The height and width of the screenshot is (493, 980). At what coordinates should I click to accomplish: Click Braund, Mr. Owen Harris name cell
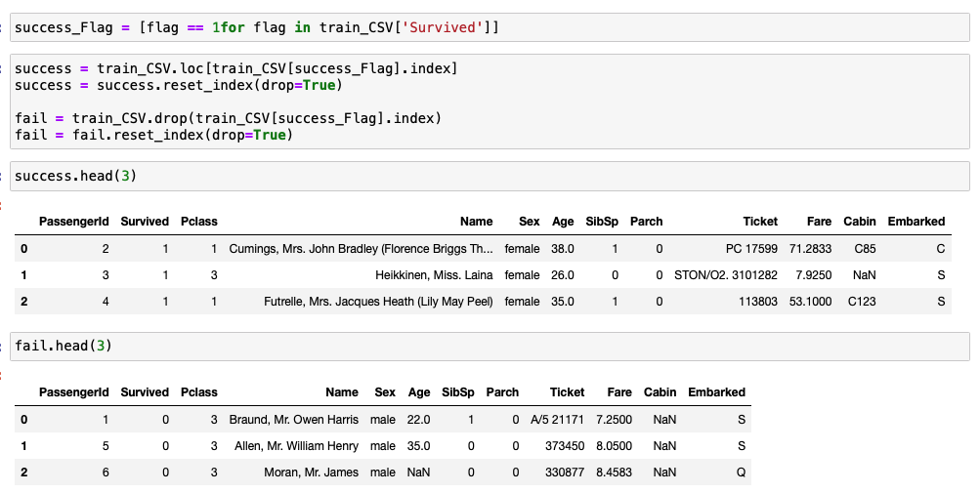click(x=294, y=420)
